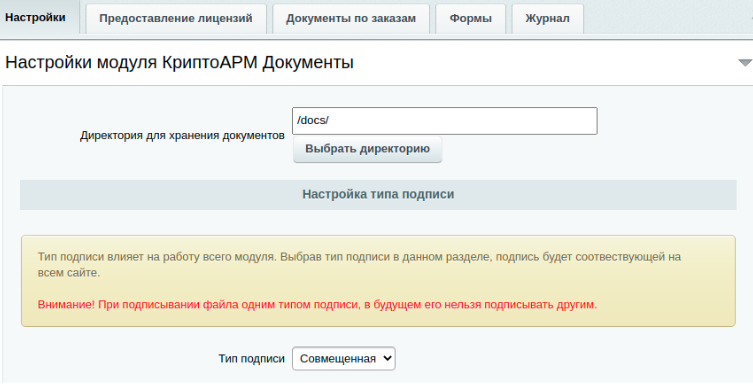Click the Тип подписи label

pyautogui.click(x=252, y=359)
